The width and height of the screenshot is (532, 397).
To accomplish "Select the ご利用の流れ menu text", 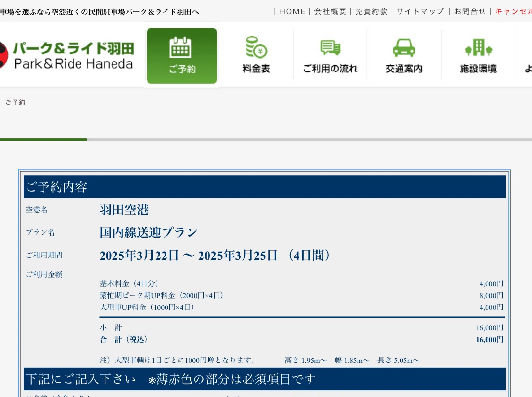I will 330,69.
